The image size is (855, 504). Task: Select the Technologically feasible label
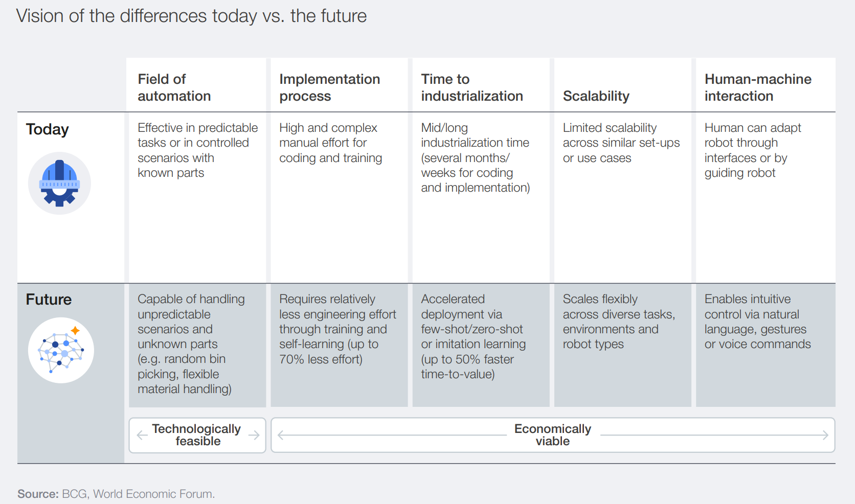pyautogui.click(x=197, y=435)
